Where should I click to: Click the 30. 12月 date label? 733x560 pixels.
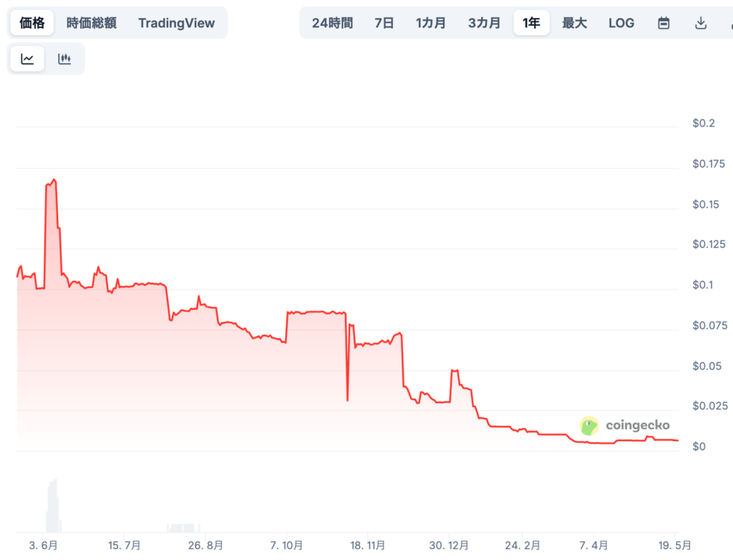pyautogui.click(x=449, y=545)
